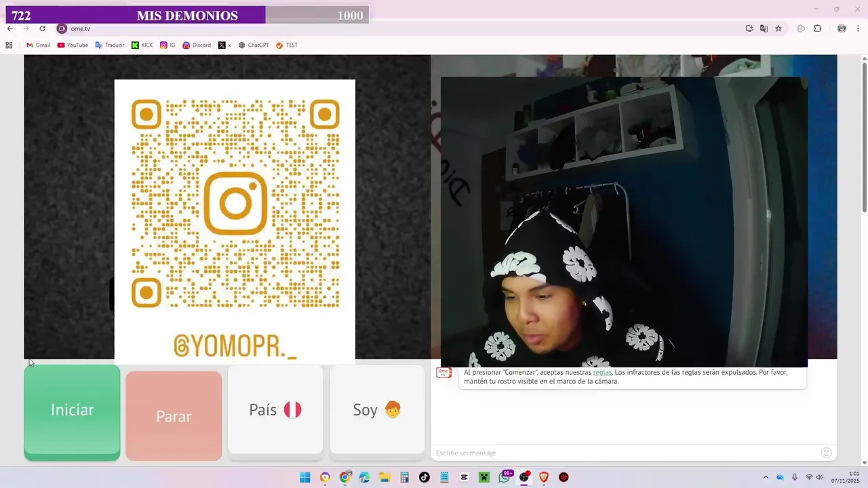Open the País country selector

(275, 410)
